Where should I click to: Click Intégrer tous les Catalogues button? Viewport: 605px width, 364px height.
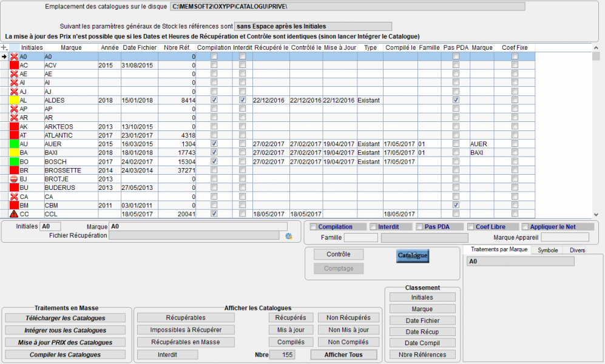click(x=65, y=331)
